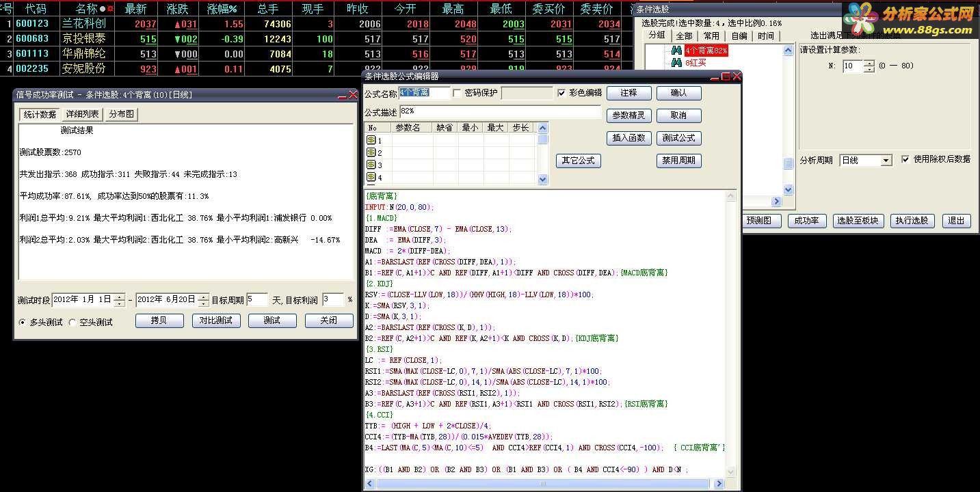Click the N parameter stepper arrows
This screenshot has width=980, height=492.
(x=869, y=66)
